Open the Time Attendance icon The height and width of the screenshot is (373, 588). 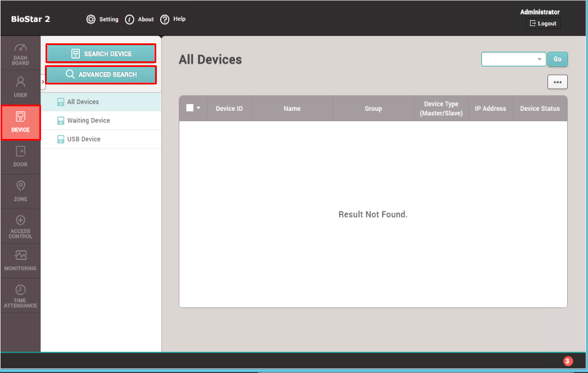coord(20,295)
